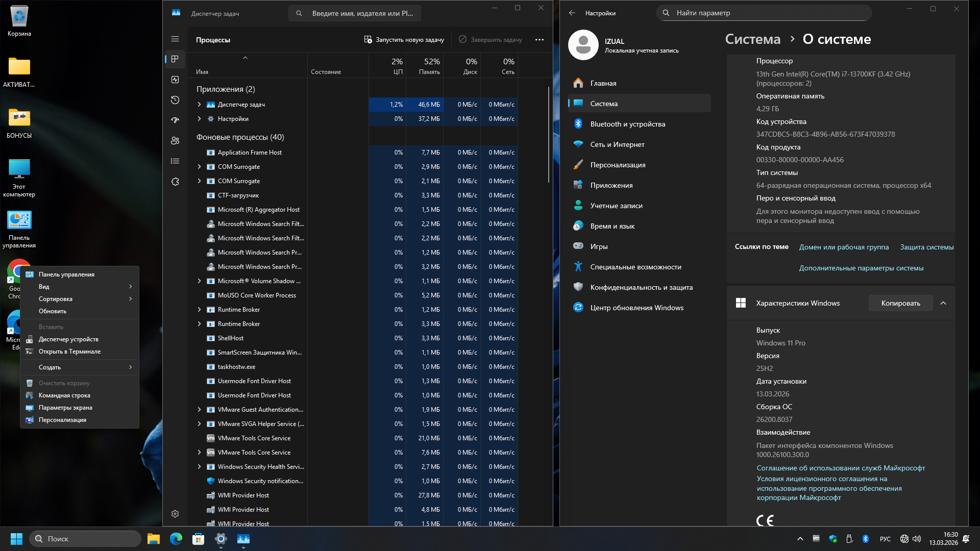
Task: Open Startup apps icon in sidebar
Action: pyautogui.click(x=175, y=120)
